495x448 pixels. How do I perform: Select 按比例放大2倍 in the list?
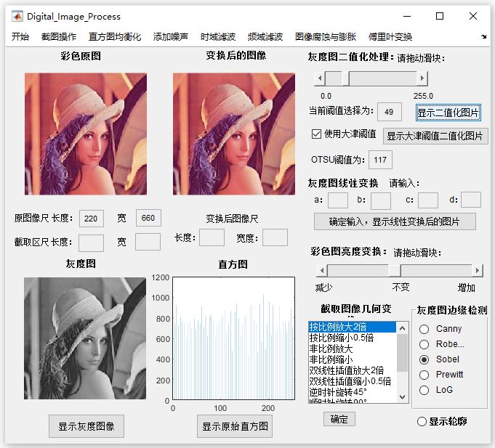(352, 327)
